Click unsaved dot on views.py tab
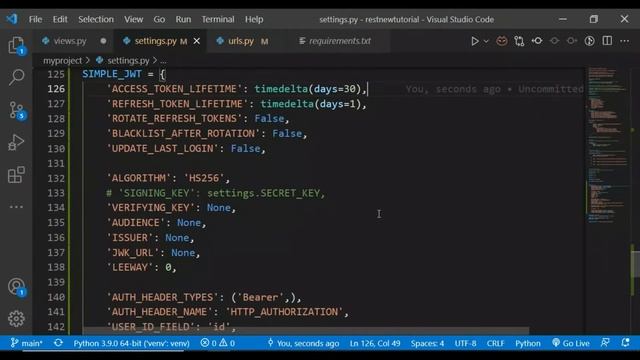 point(103,41)
